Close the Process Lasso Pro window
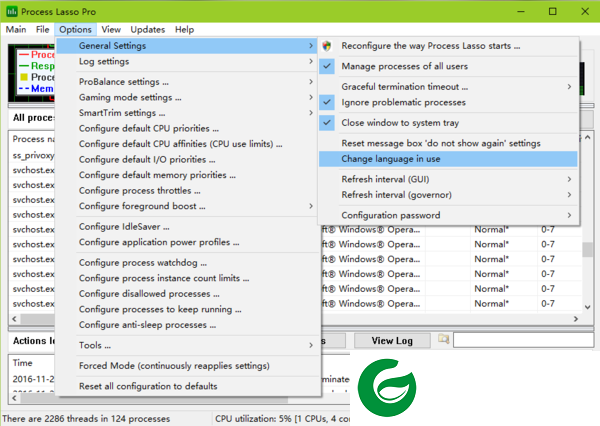The height and width of the screenshot is (426, 600). coord(585,11)
